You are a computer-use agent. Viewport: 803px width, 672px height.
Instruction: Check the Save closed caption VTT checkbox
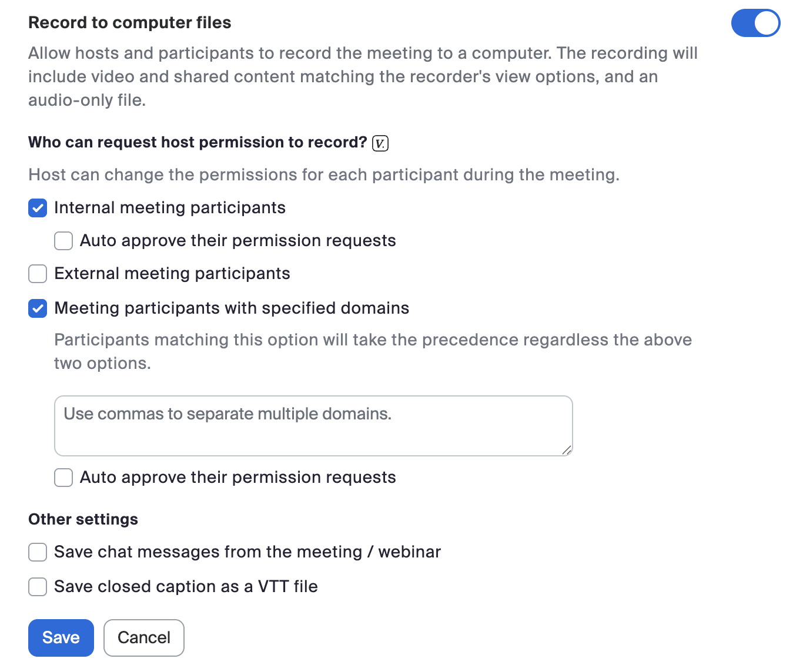click(x=38, y=587)
